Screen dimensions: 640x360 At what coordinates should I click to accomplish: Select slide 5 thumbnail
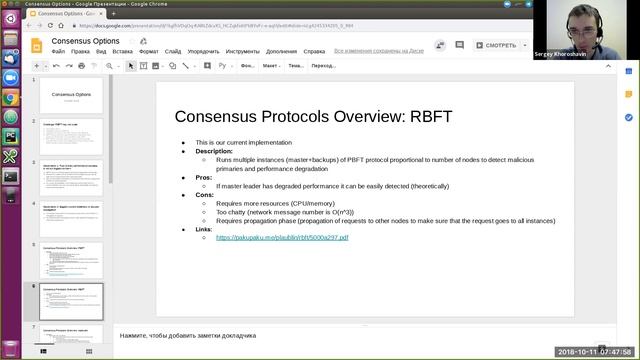point(71,260)
